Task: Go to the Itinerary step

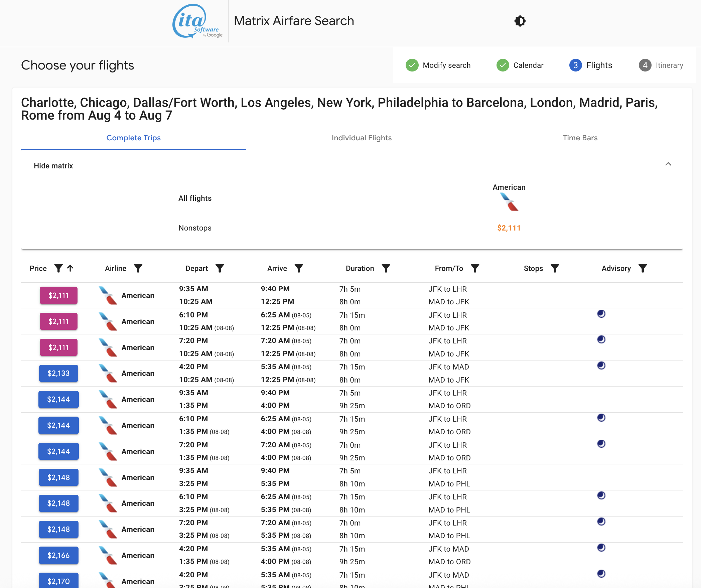Action: tap(661, 65)
